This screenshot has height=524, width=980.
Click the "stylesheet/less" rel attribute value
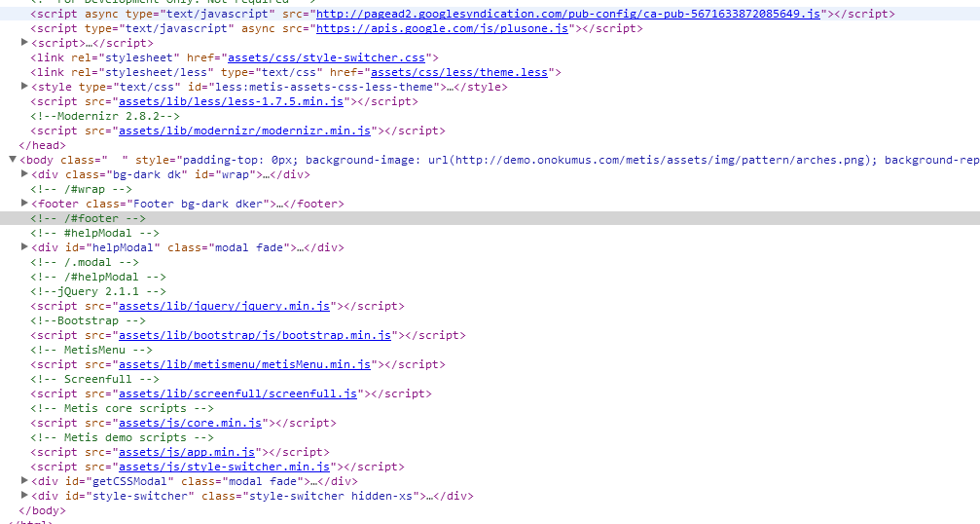(x=159, y=72)
